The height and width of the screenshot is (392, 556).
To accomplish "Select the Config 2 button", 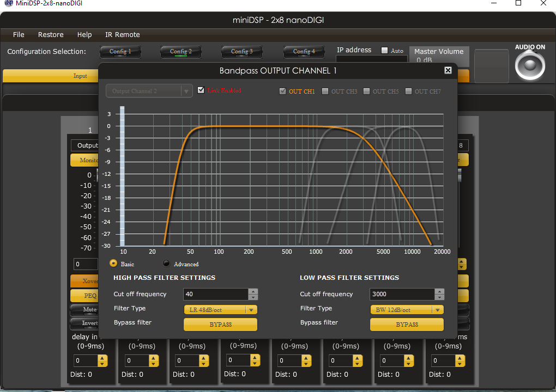I will tap(181, 52).
